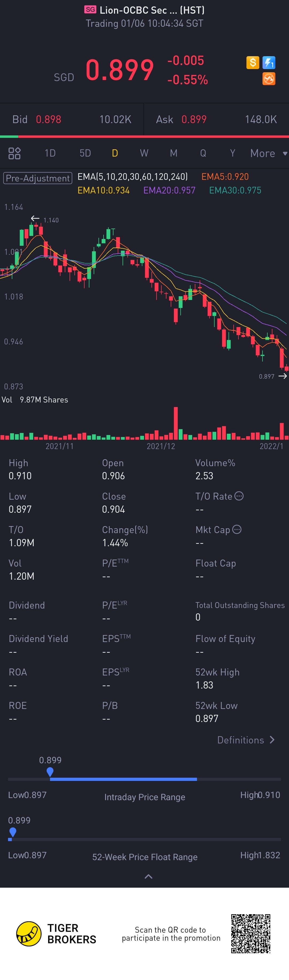
Task: Tap the Mkt Cap info icon
Action: [237, 530]
